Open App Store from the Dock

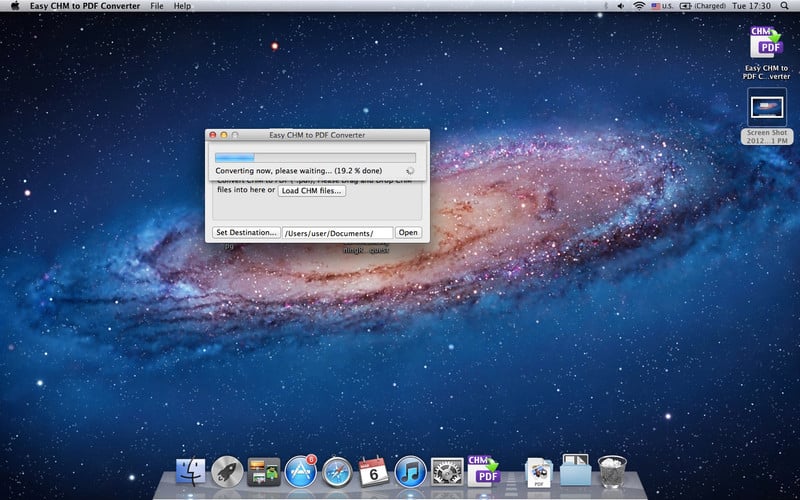click(301, 471)
